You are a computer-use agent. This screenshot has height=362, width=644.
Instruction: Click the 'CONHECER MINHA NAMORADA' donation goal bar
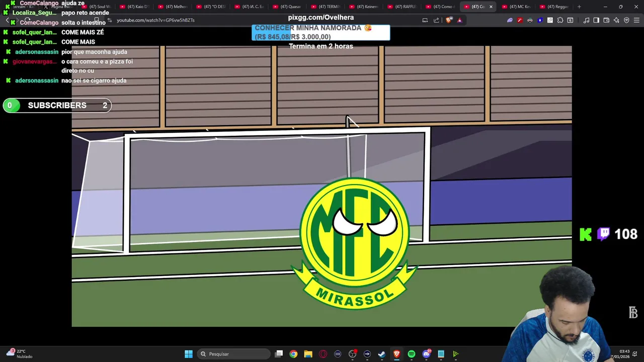pyautogui.click(x=320, y=32)
